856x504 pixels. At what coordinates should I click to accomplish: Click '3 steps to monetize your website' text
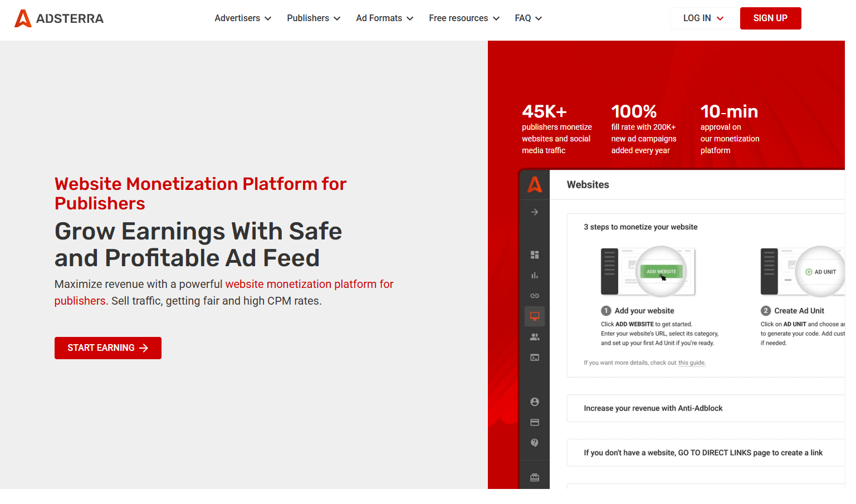click(x=640, y=227)
